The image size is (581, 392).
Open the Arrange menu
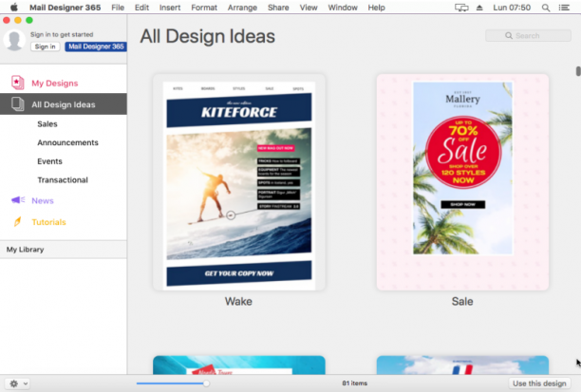pyautogui.click(x=242, y=8)
